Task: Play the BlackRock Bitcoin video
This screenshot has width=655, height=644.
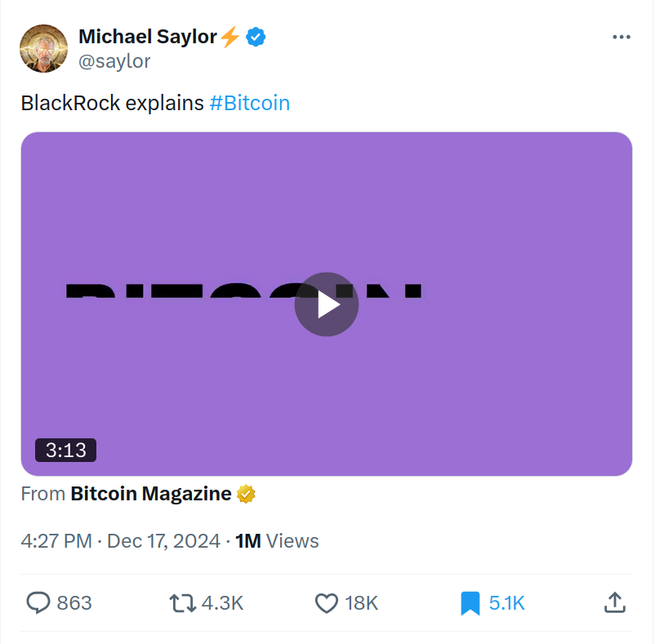Action: pyautogui.click(x=327, y=304)
